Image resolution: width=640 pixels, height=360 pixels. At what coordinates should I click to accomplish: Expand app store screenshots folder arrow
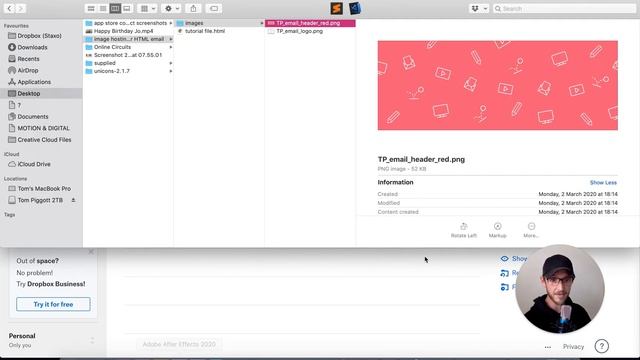(x=171, y=23)
